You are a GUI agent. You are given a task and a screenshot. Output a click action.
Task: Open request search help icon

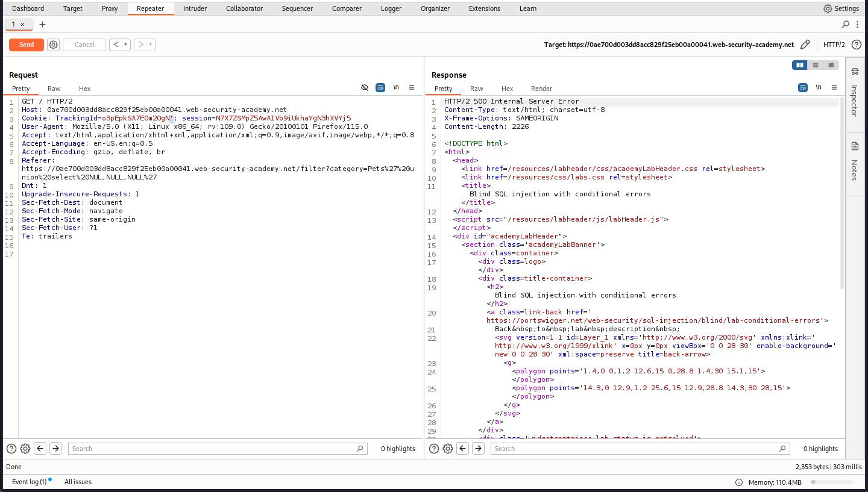click(x=11, y=449)
